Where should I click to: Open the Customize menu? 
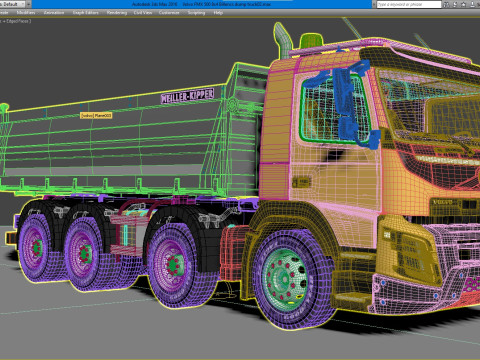(x=169, y=13)
